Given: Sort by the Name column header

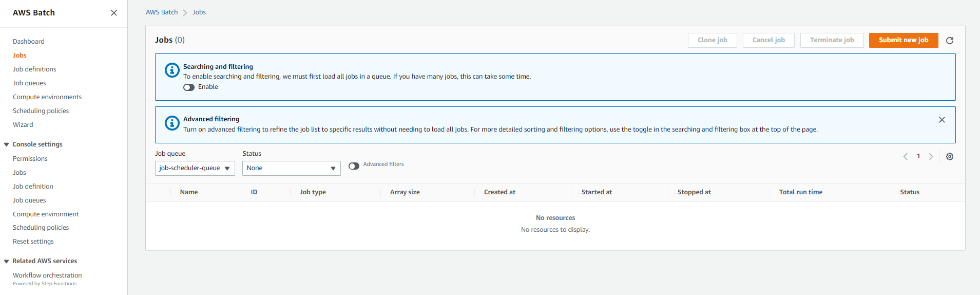Looking at the screenshot, I should point(189,192).
